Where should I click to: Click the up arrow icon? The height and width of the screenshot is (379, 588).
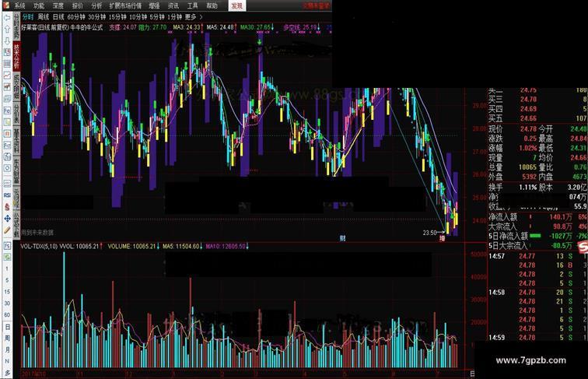coord(7,30)
